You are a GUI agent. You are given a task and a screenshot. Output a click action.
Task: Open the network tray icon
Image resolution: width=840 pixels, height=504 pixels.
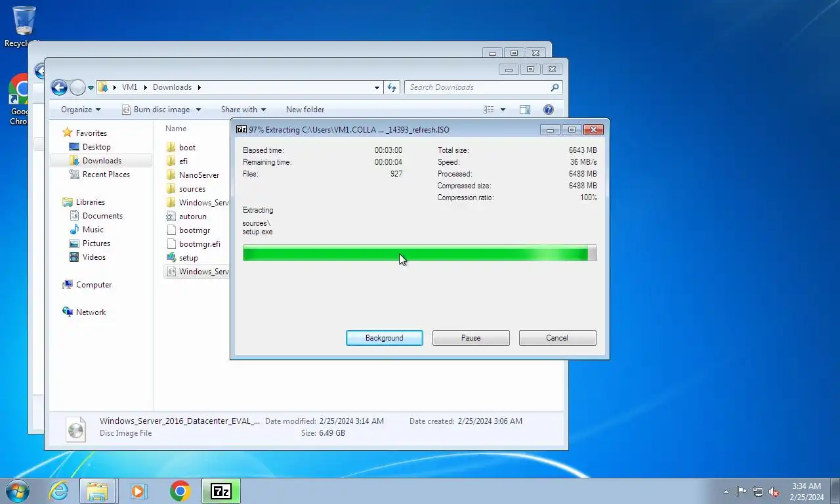(758, 492)
